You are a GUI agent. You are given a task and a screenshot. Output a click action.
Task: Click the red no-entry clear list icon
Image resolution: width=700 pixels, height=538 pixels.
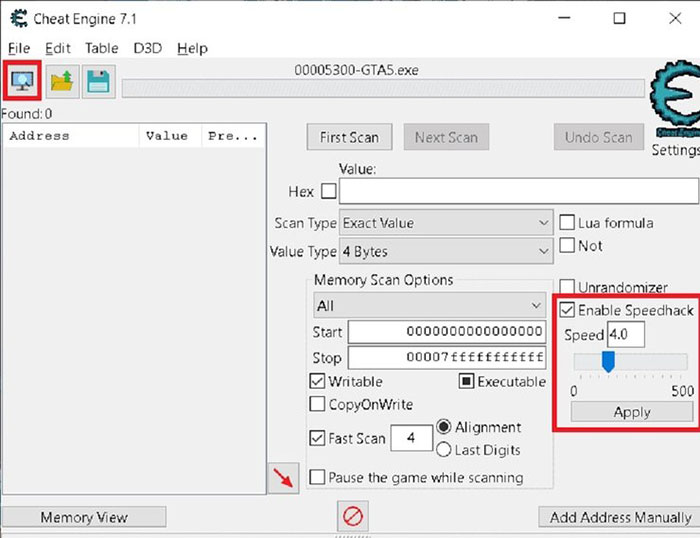pos(353,516)
